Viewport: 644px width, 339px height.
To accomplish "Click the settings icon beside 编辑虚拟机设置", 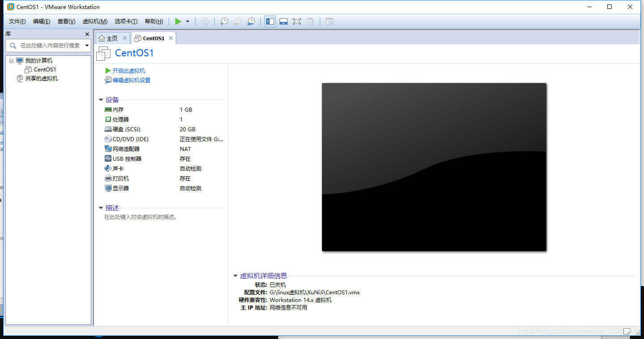I will [x=108, y=80].
